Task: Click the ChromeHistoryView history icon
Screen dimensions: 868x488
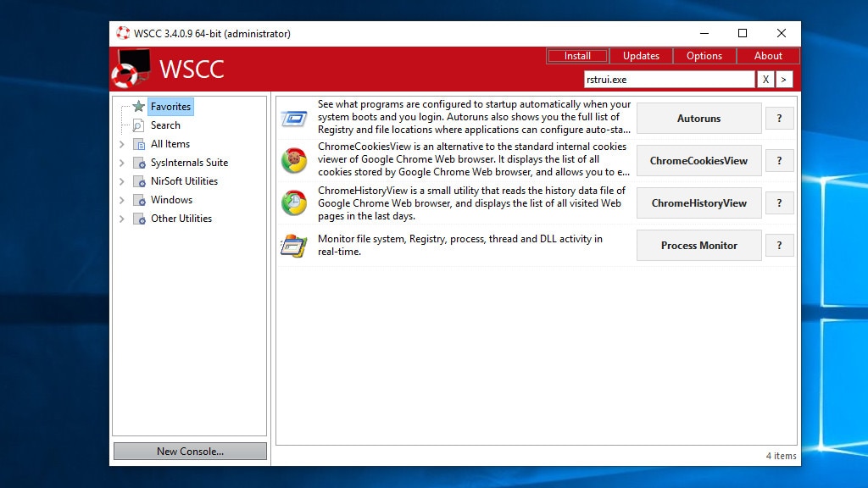Action: pos(292,202)
